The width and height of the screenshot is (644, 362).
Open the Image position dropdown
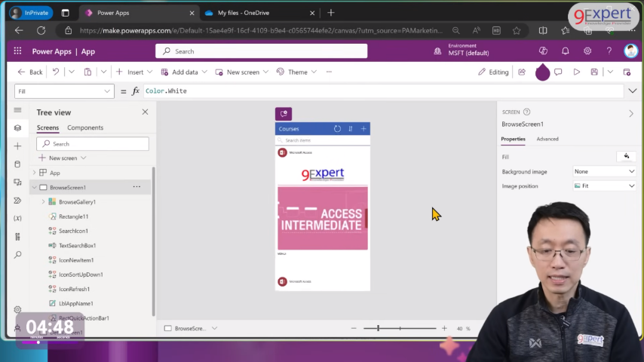(603, 186)
